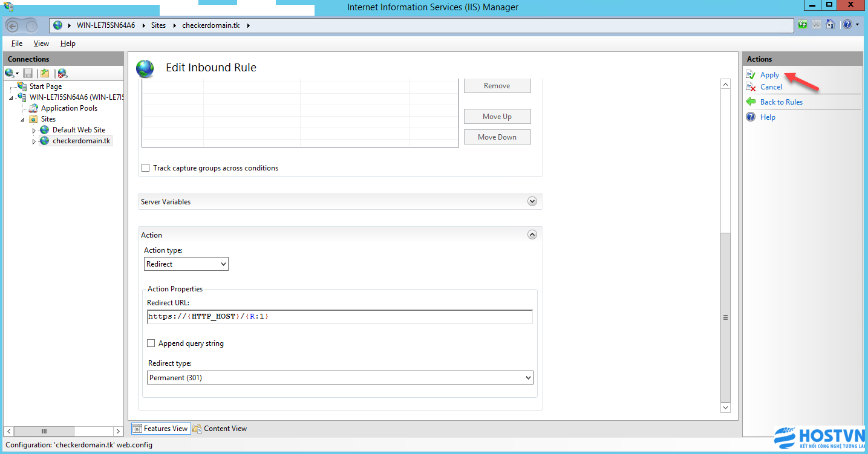This screenshot has width=868, height=454.
Task: Click Create New Connection icon in Connections toolbar
Action: [x=9, y=73]
